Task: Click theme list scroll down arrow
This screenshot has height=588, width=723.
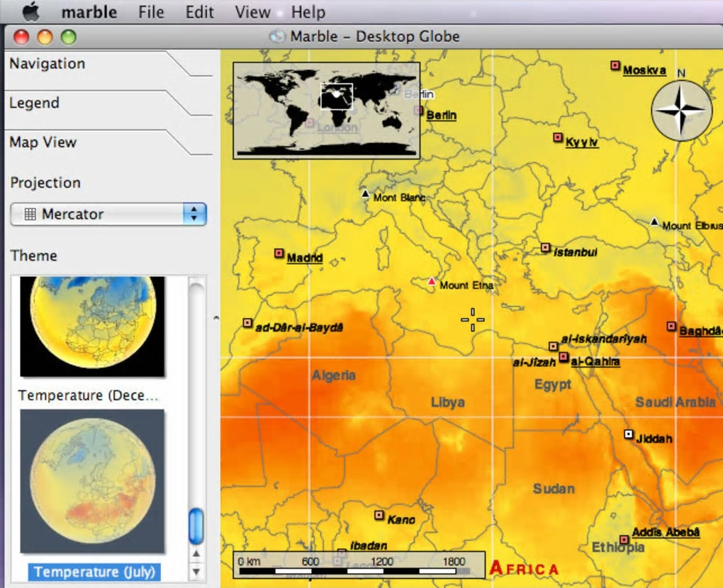Action: click(196, 572)
